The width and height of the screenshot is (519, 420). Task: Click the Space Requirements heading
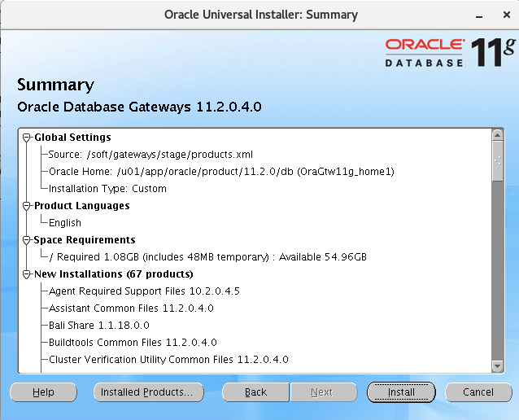[85, 240]
